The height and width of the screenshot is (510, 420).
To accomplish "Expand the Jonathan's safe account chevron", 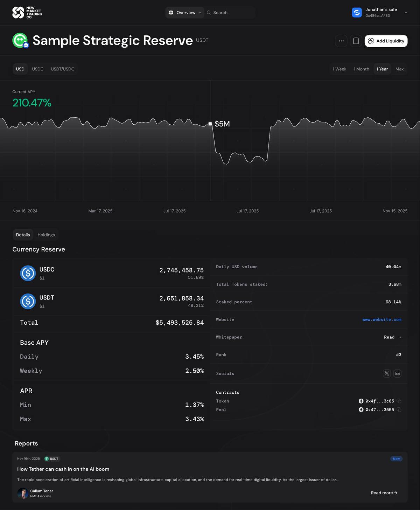I will 406,13.
